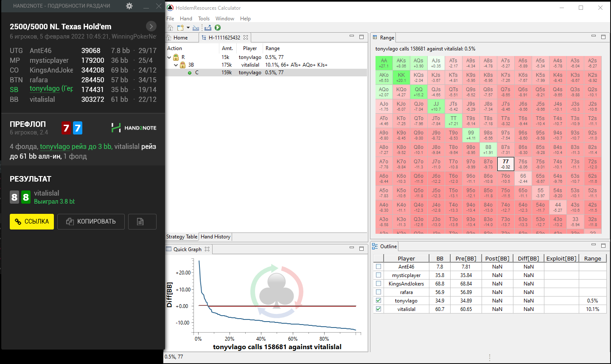Image resolution: width=611 pixels, height=364 pixels.
Task: Click Range column header in Outline
Action: [x=593, y=258]
